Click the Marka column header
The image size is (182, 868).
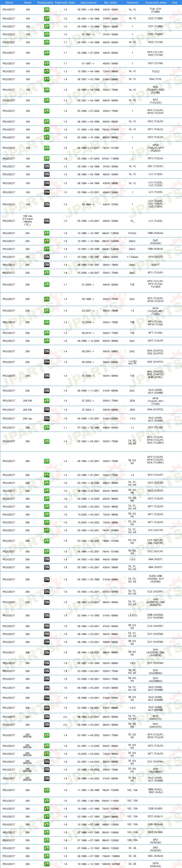coord(9,2)
